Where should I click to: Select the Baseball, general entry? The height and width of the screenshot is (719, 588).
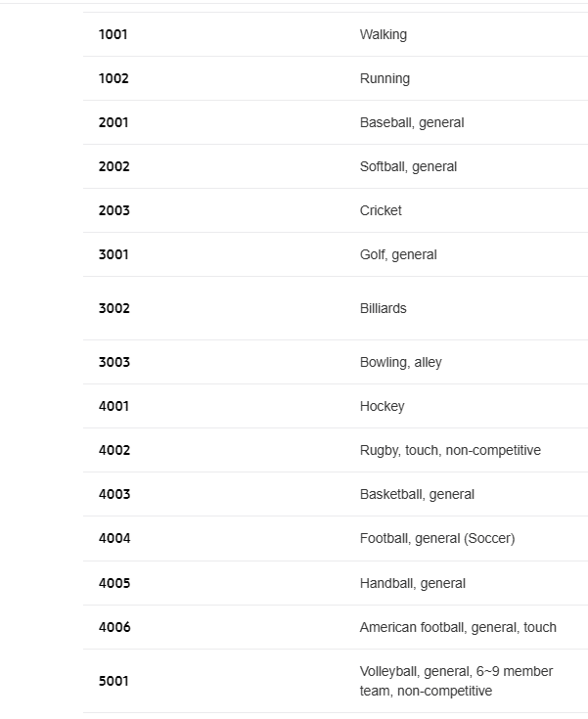(x=412, y=122)
